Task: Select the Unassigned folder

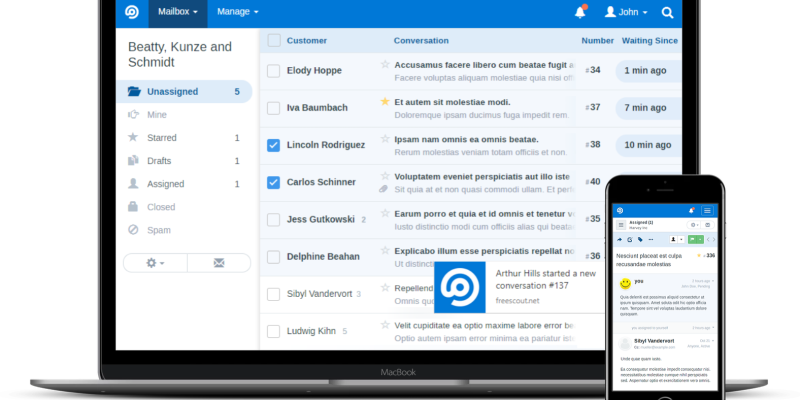Action: tap(184, 92)
